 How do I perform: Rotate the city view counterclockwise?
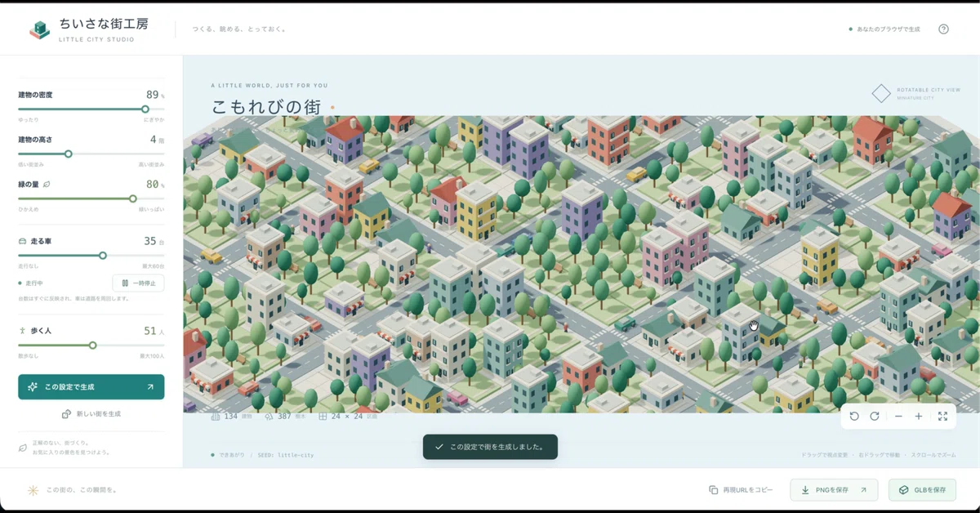854,417
